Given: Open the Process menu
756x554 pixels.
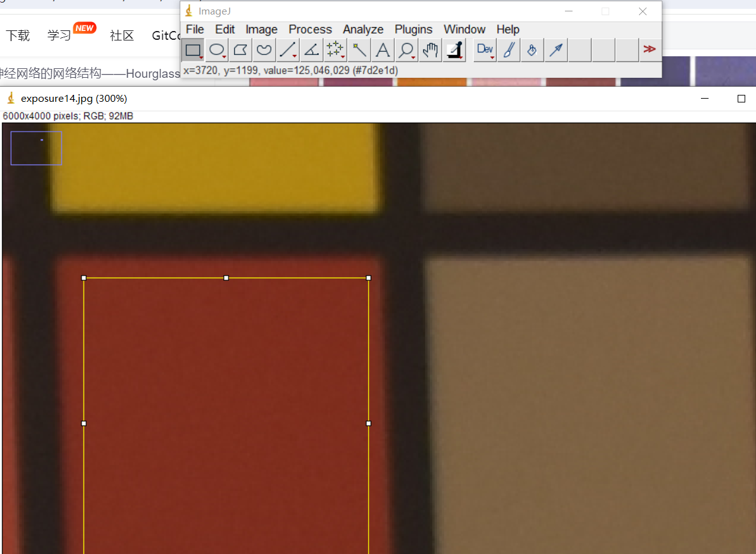Looking at the screenshot, I should 310,30.
